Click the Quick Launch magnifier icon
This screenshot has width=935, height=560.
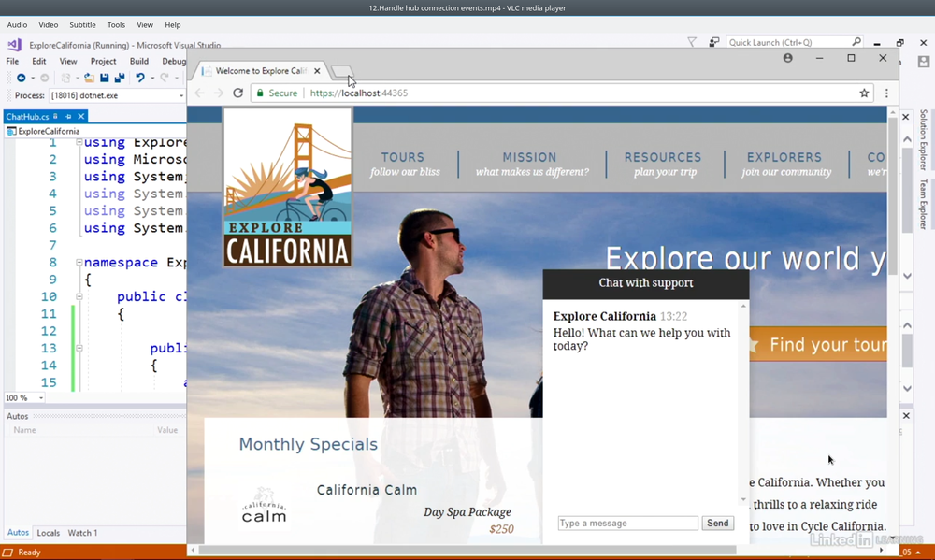click(856, 42)
